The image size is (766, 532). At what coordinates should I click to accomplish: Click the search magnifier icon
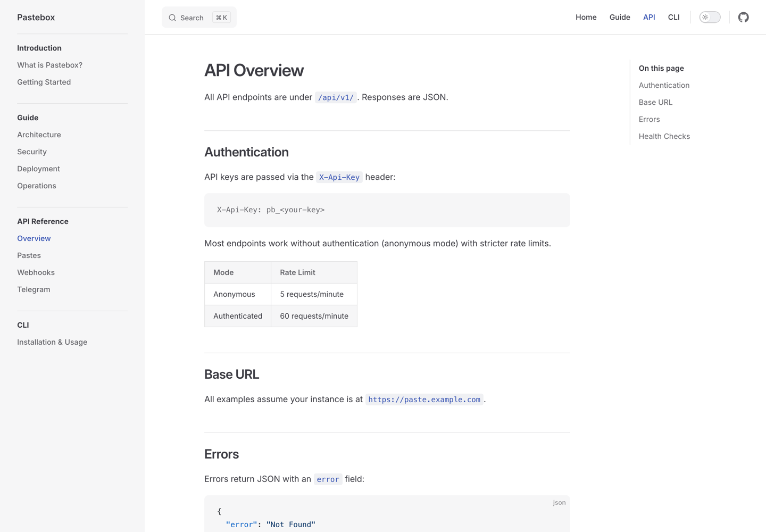(172, 18)
